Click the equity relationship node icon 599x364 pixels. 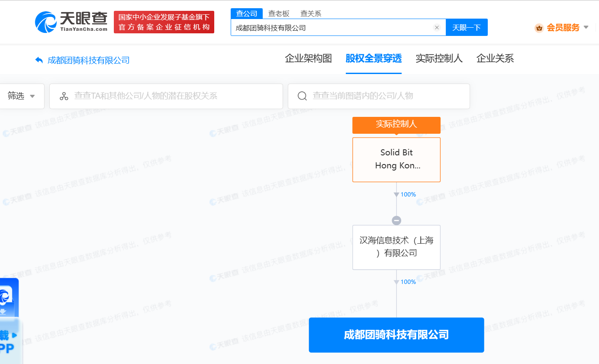click(x=64, y=96)
